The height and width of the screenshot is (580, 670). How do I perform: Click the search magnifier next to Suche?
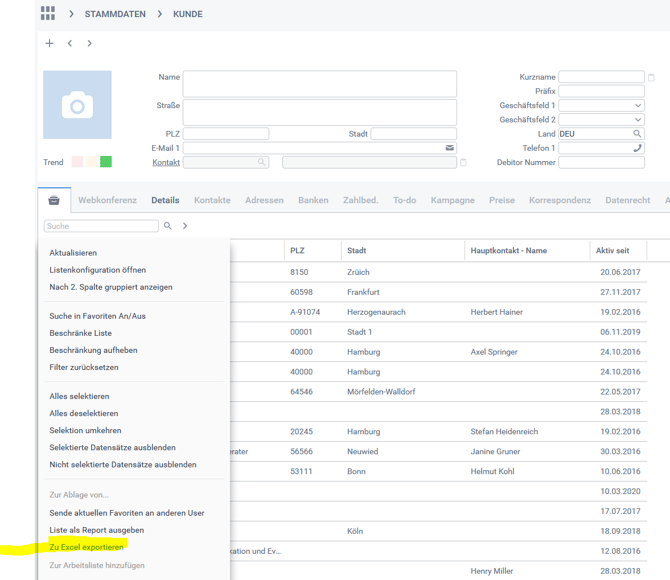(x=168, y=226)
